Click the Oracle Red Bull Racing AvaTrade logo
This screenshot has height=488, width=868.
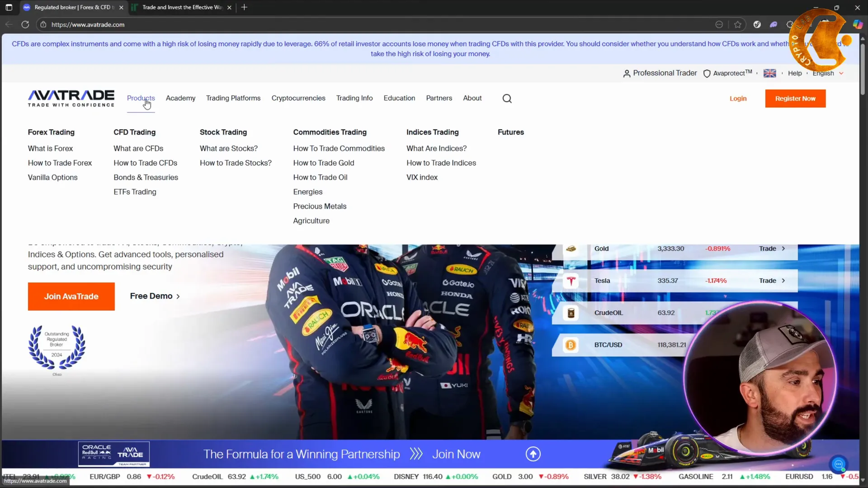(113, 454)
